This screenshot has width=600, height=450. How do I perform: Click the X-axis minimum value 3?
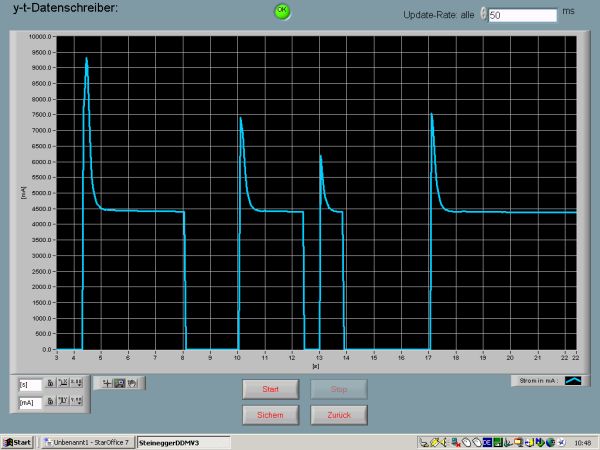point(57,357)
